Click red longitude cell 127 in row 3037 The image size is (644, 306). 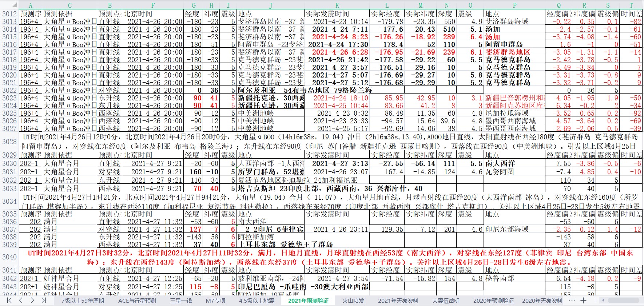point(193,229)
